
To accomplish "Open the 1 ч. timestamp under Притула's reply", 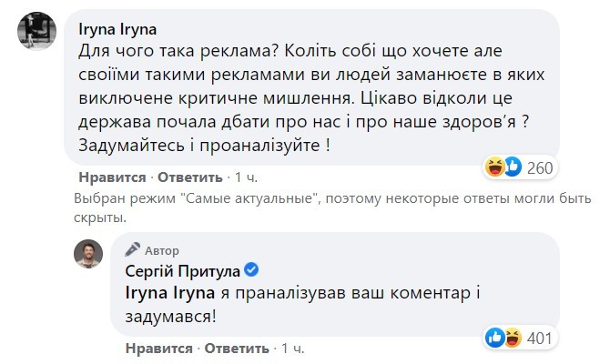I will point(295,349).
